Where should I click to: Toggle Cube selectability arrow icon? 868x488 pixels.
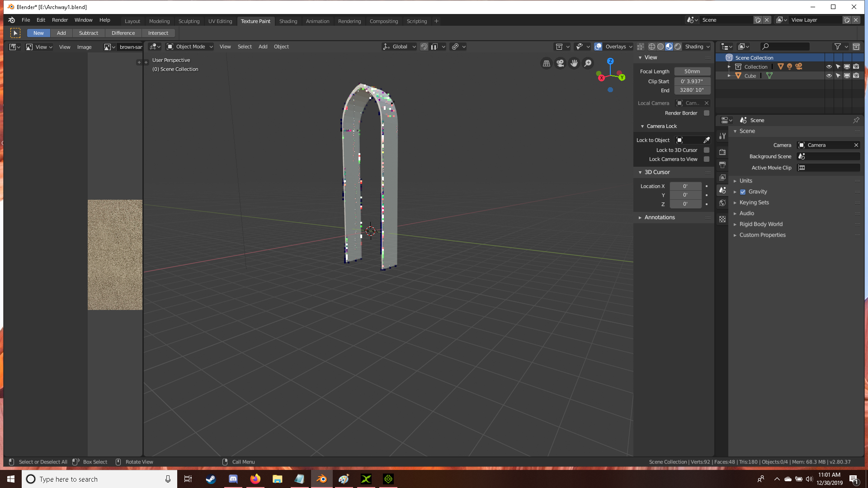[x=838, y=75]
